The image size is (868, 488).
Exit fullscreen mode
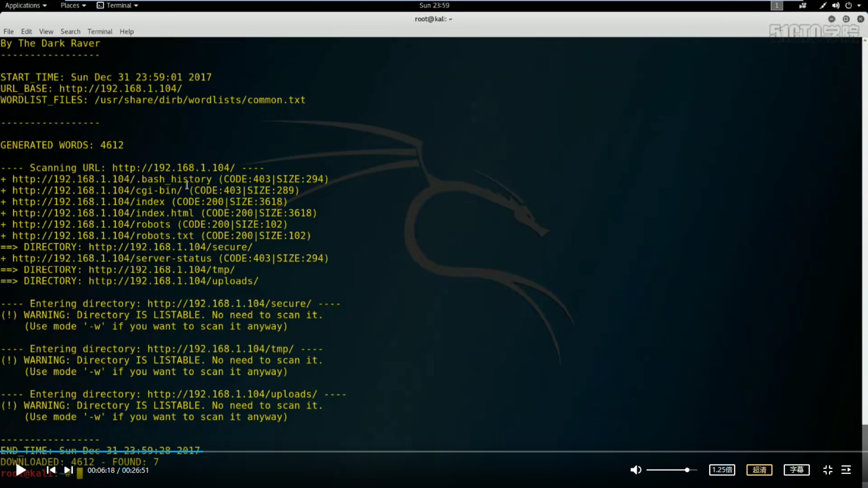click(828, 470)
